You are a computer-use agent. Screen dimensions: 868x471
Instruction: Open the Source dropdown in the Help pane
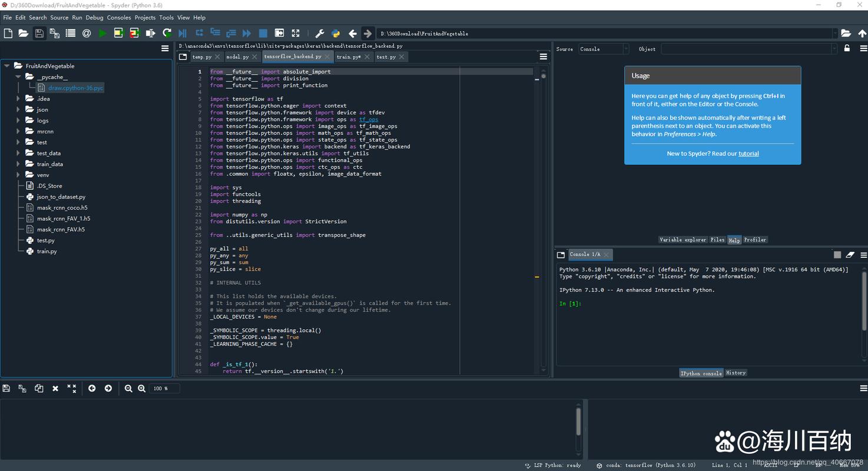click(604, 49)
